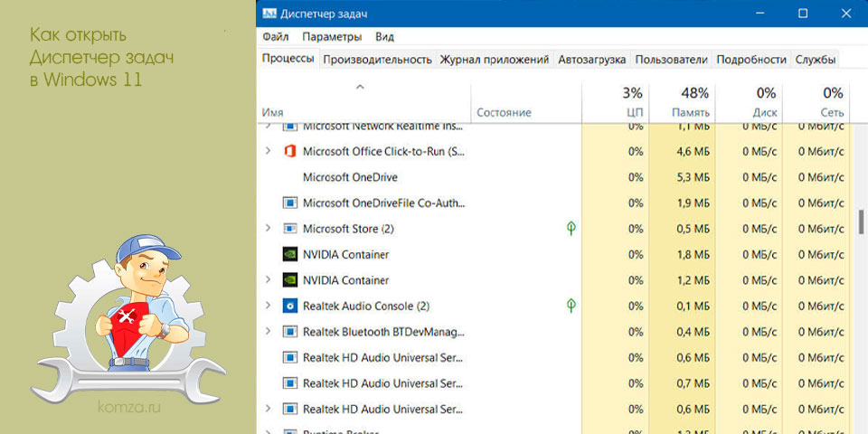
Task: Expand the Realtek Bluetooth BTDevManager group
Action: pyautogui.click(x=268, y=331)
